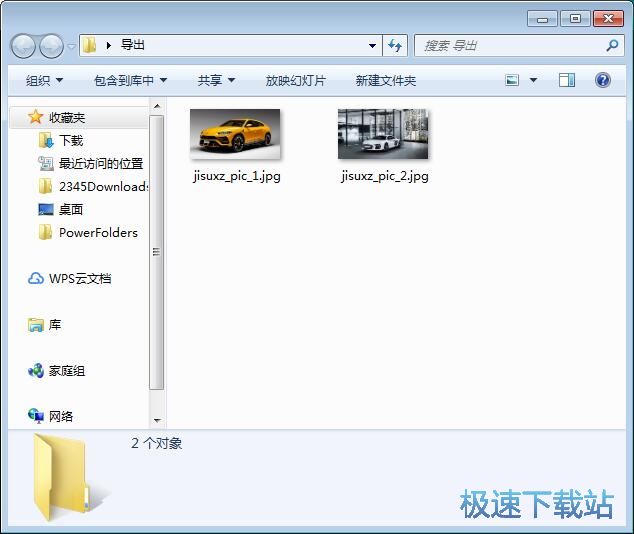Open WPS云文档
The width and height of the screenshot is (634, 534).
tap(80, 279)
